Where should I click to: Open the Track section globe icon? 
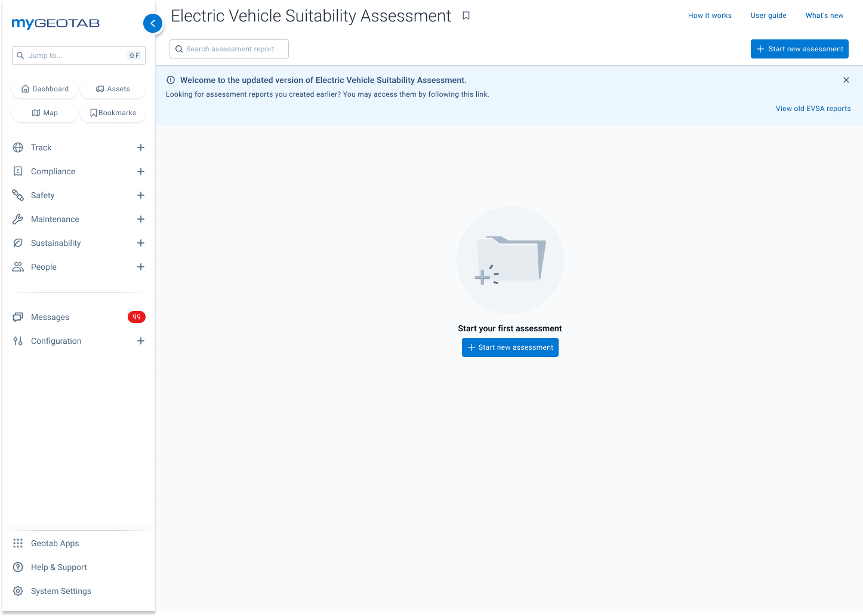18,147
